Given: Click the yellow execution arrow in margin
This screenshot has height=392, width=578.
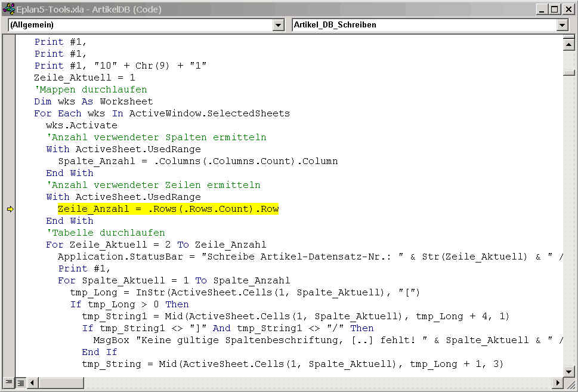Looking at the screenshot, I should (x=10, y=209).
